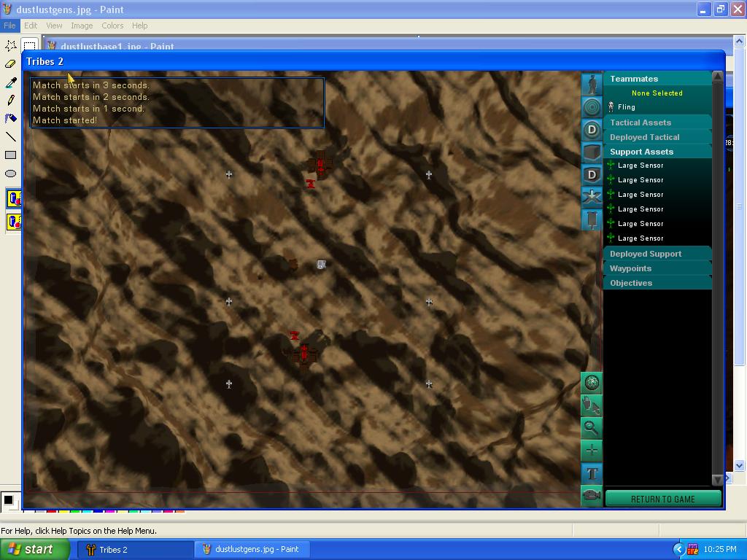747x560 pixels.
Task: Click the 10:25 PM clock
Action: coord(720,550)
